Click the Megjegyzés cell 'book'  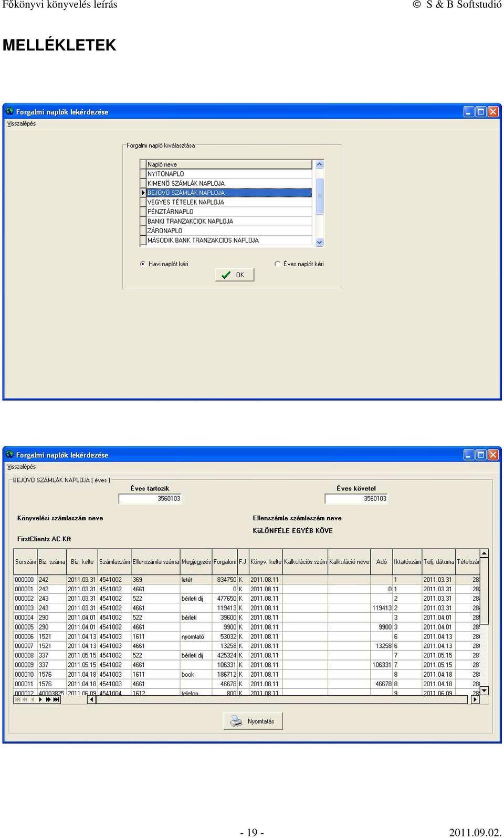[196, 674]
